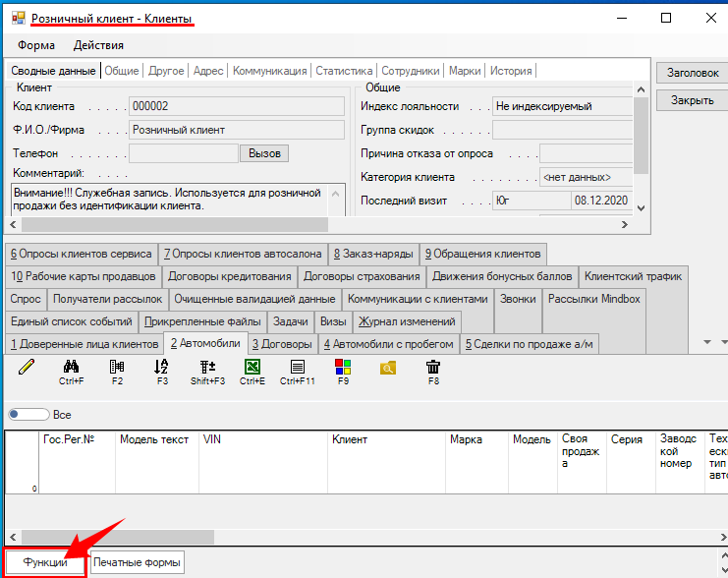Open the "3 Договоры" tab

point(282,344)
